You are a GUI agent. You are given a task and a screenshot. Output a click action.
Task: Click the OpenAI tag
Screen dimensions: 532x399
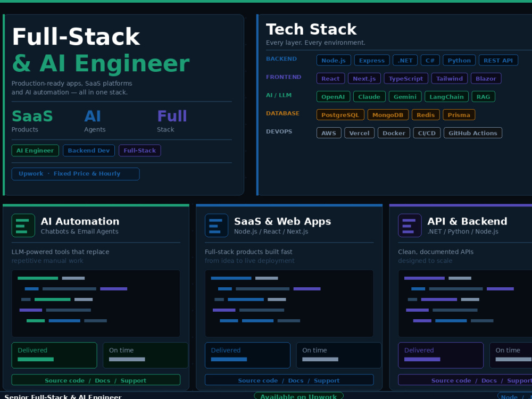click(333, 97)
